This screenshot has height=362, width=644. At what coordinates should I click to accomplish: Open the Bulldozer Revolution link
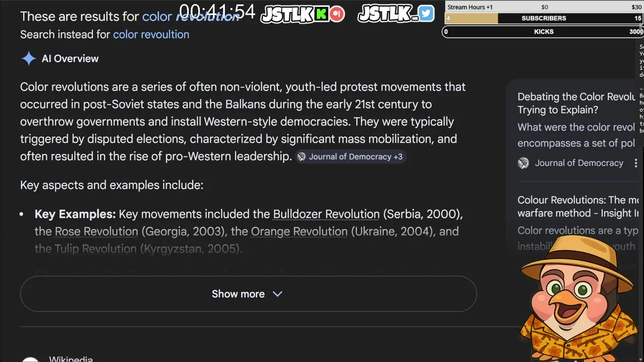coord(326,214)
